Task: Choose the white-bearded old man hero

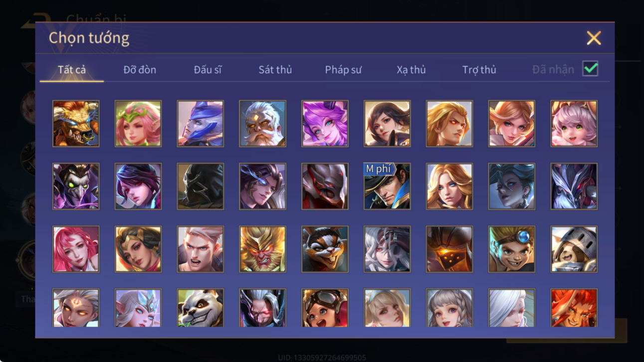Action: 262,124
